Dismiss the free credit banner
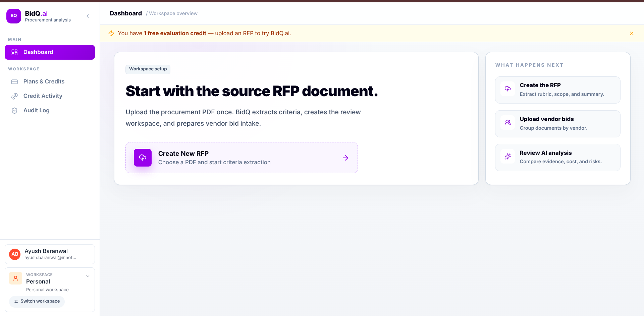This screenshot has width=644, height=316. [x=632, y=34]
